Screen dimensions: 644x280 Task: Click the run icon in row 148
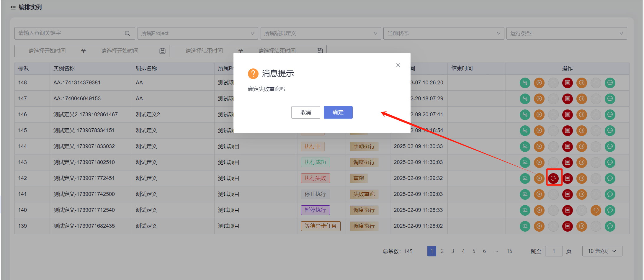pos(539,83)
